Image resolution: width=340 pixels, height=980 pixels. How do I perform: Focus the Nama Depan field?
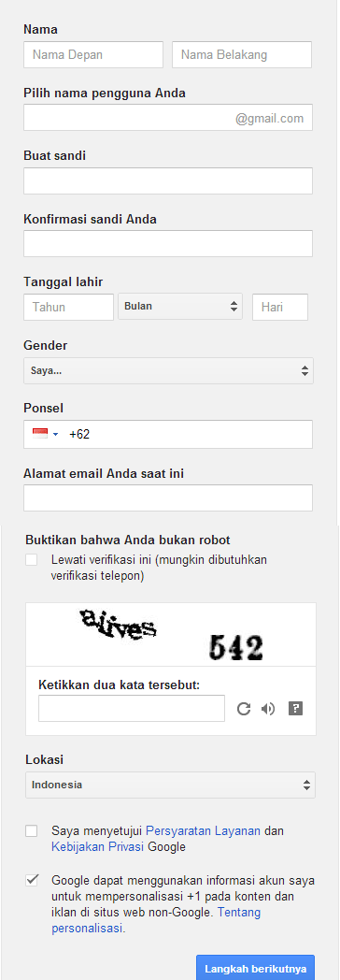[x=93, y=55]
